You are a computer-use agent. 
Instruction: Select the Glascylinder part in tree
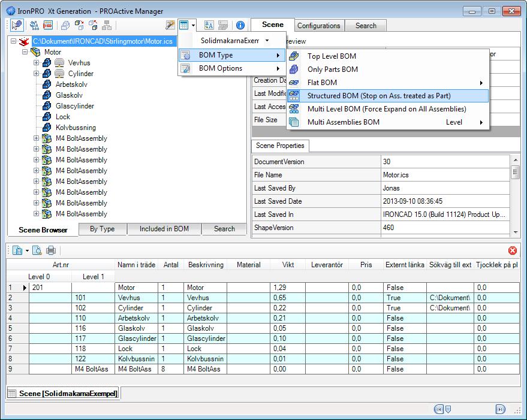point(74,106)
